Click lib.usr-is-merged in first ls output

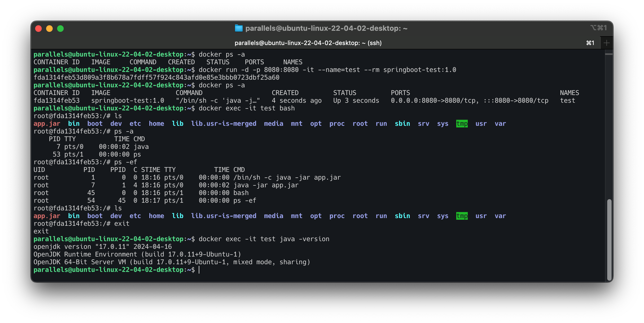click(223, 124)
